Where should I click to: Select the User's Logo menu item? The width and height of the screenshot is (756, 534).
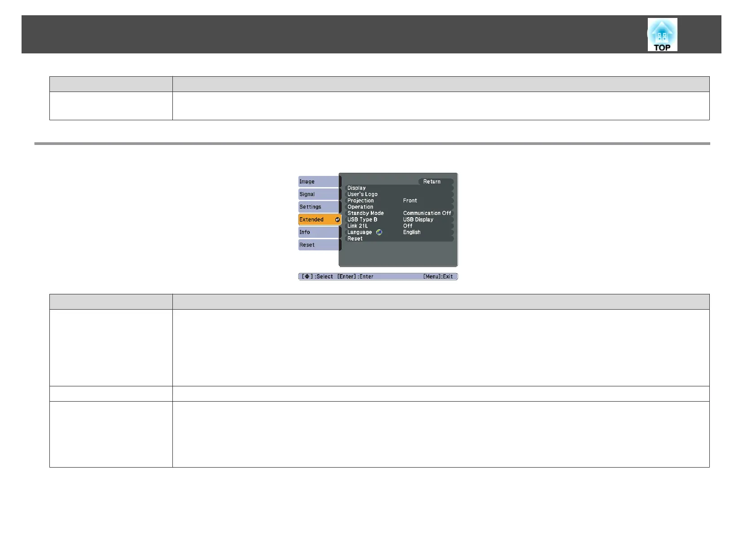coord(362,194)
